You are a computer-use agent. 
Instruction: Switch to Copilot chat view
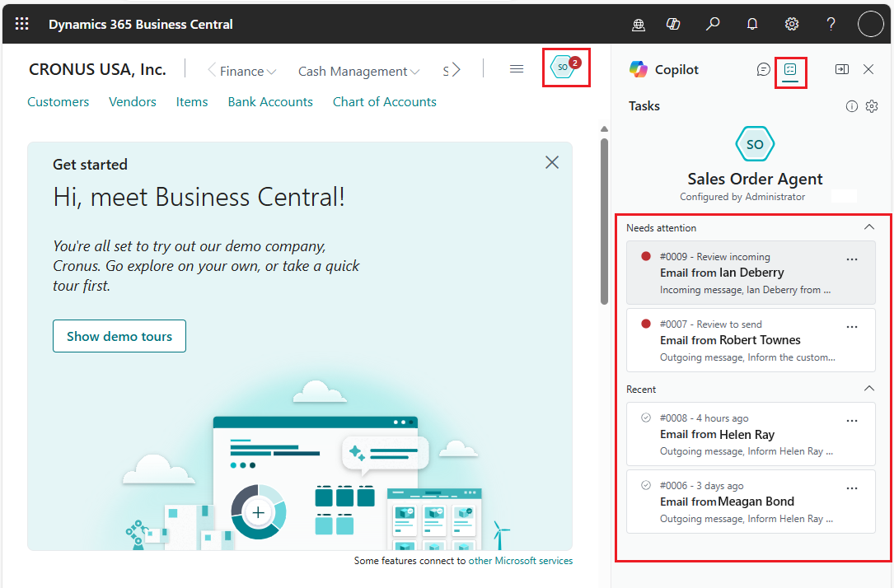tap(763, 69)
